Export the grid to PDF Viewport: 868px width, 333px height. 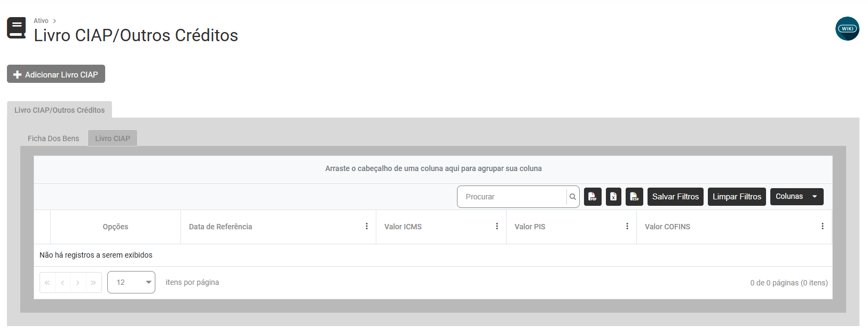[x=593, y=197]
